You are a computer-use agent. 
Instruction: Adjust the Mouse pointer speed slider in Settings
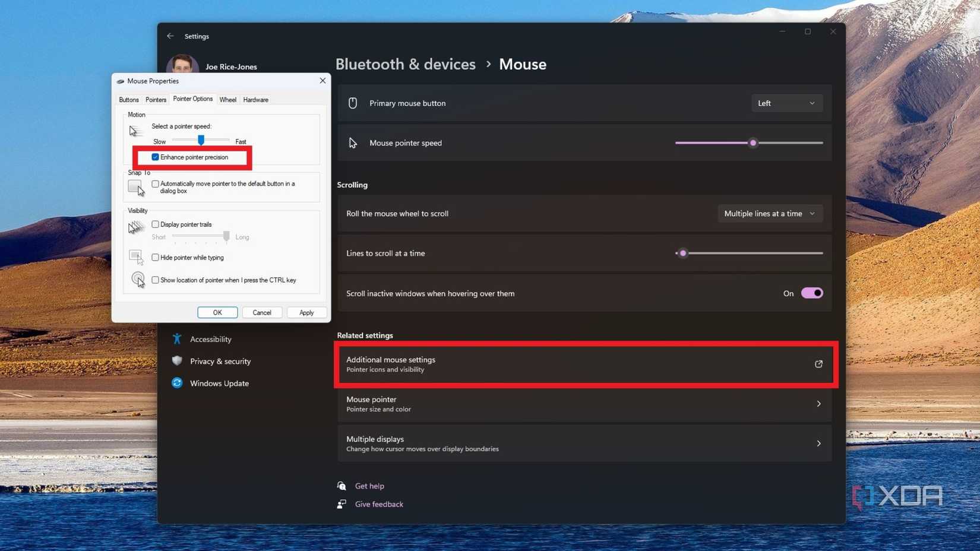753,143
